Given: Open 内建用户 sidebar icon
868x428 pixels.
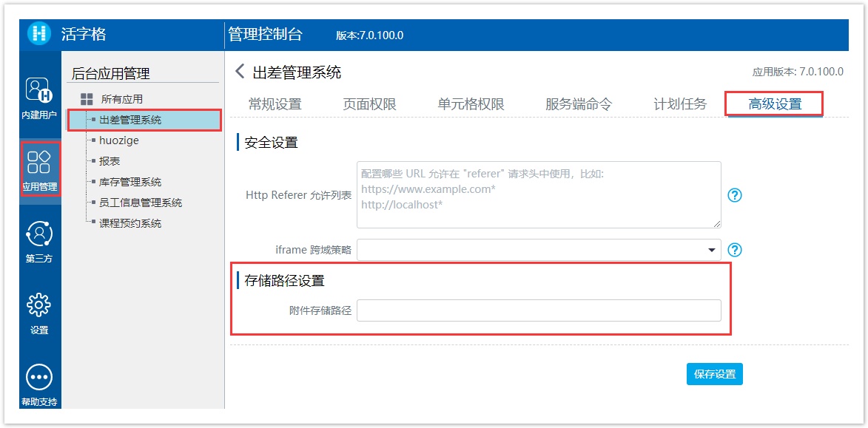Looking at the screenshot, I should (x=39, y=90).
